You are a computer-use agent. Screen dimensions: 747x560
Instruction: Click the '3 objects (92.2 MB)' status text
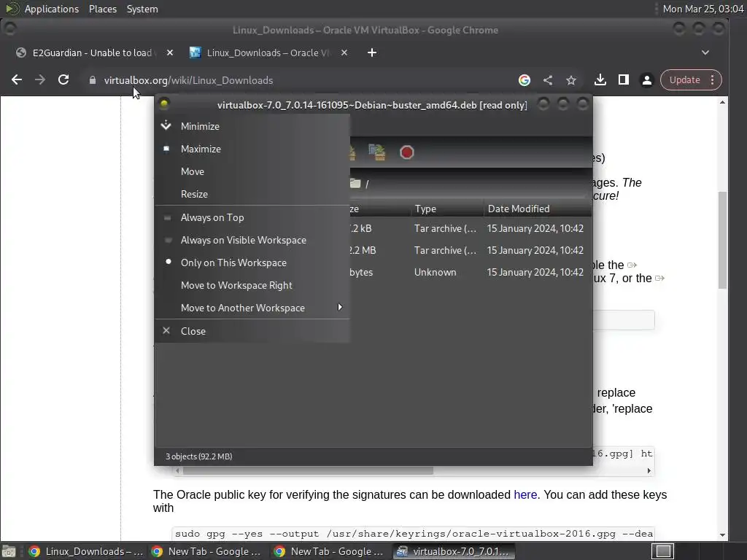tap(198, 456)
